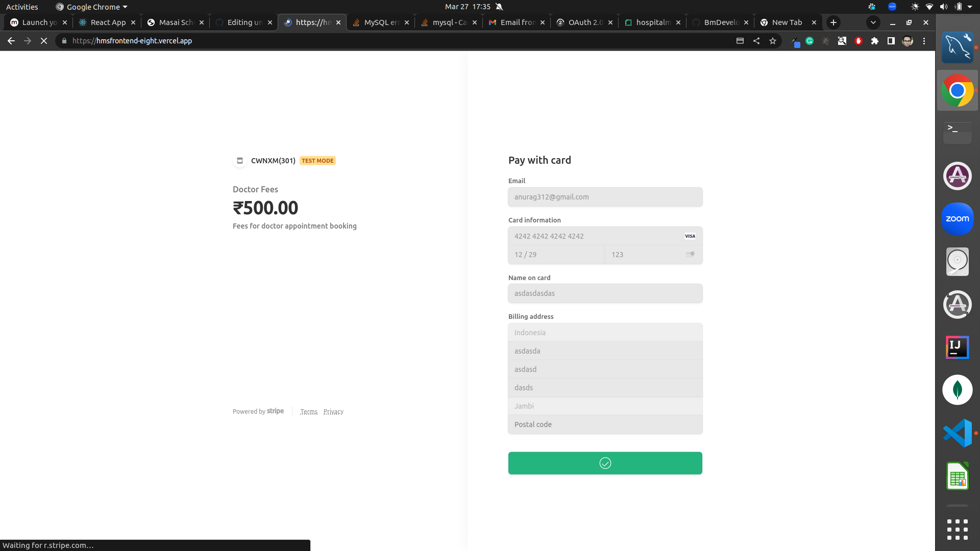Open IntelliJ IDEA from dock
The image size is (980, 551).
tap(957, 347)
